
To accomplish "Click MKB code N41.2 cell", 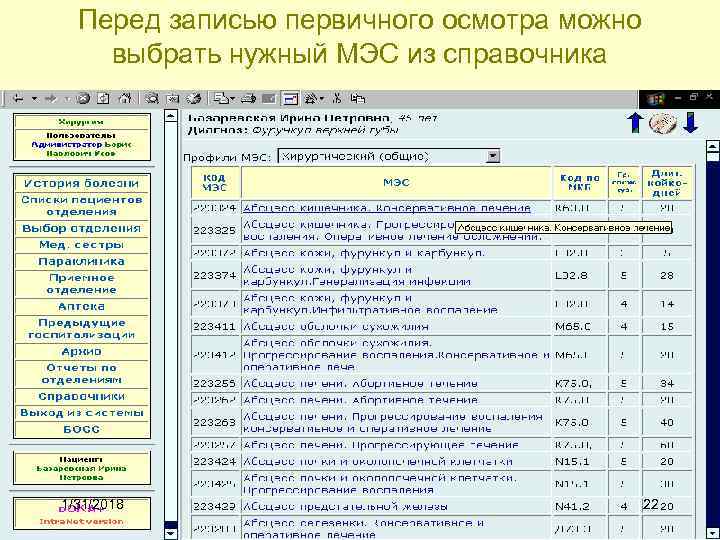I will point(580,506).
